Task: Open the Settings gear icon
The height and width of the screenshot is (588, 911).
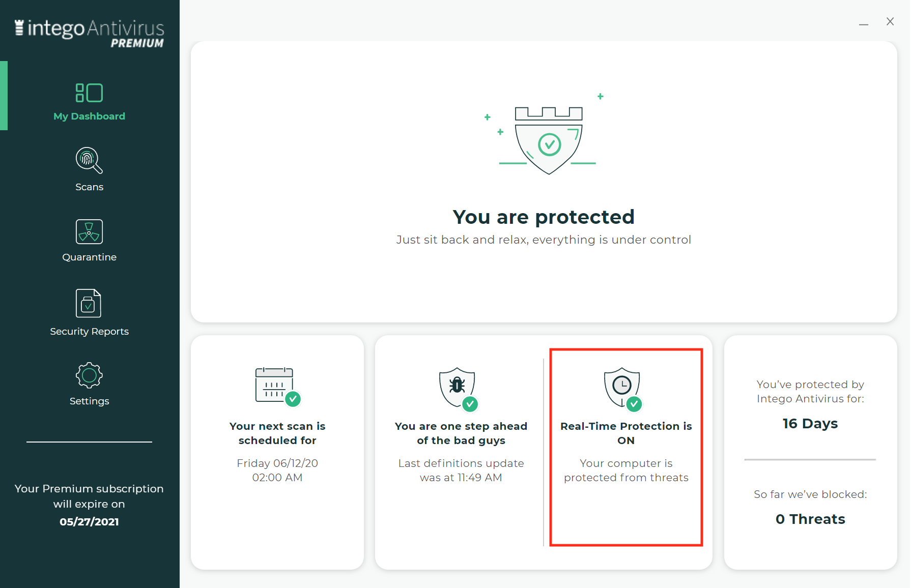Action: click(89, 375)
